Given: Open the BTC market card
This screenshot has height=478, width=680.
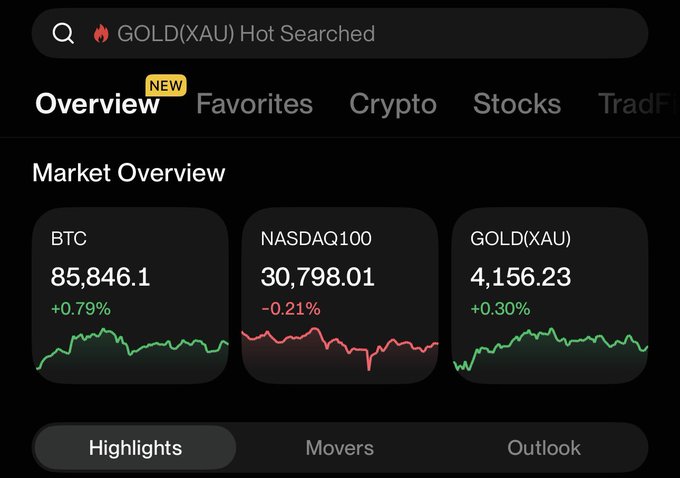Looking at the screenshot, I should (131, 295).
